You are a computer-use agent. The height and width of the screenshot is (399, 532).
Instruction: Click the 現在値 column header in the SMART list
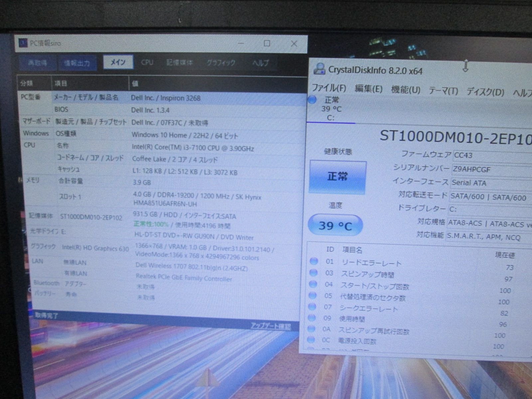coord(505,255)
